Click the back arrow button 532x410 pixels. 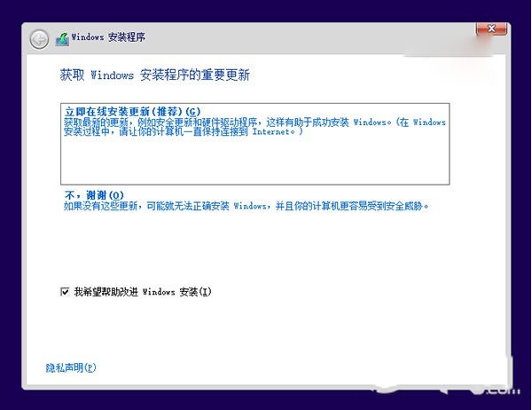[38, 38]
